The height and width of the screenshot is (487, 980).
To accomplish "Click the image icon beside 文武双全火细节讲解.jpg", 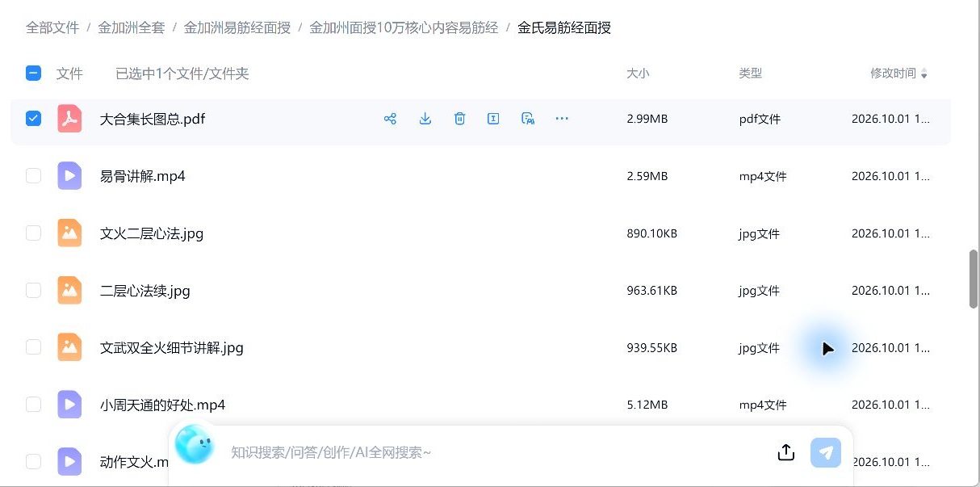I will pos(69,347).
